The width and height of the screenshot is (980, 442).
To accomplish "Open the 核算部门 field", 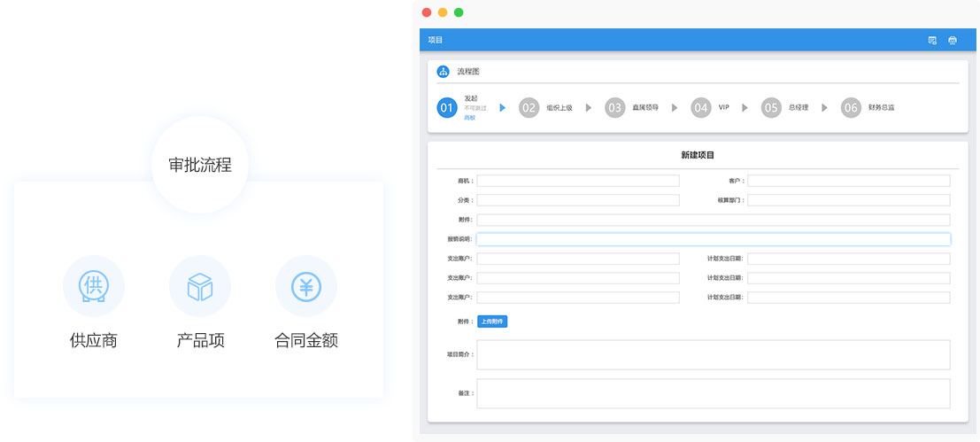I will point(848,200).
